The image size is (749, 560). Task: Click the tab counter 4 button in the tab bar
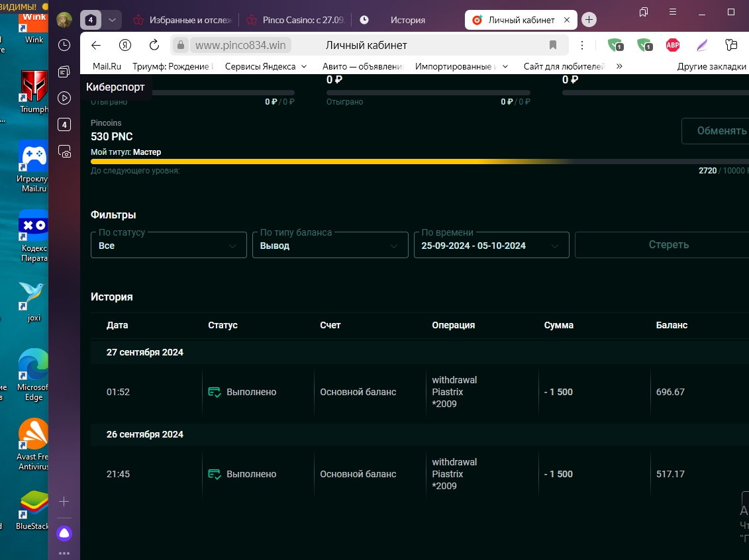[x=91, y=20]
